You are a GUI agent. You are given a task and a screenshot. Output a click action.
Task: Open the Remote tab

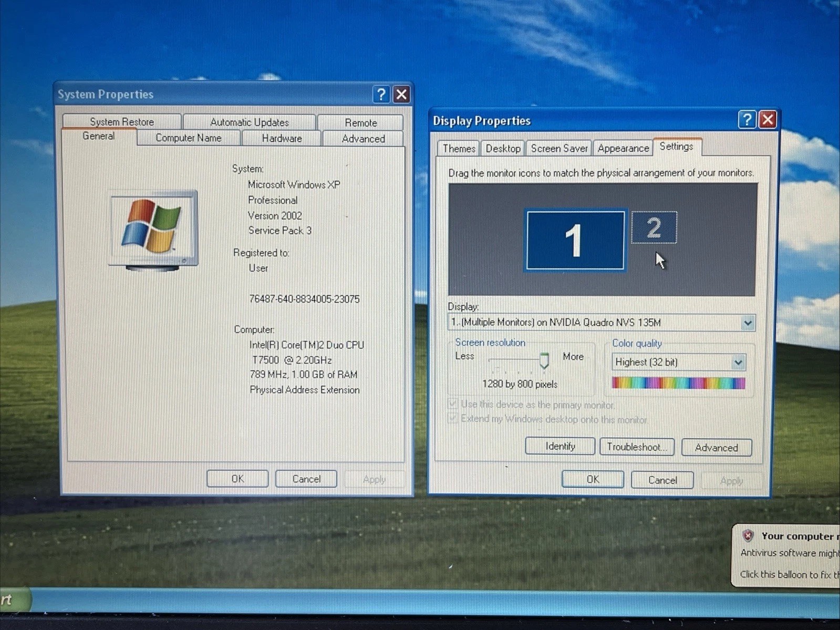(361, 123)
